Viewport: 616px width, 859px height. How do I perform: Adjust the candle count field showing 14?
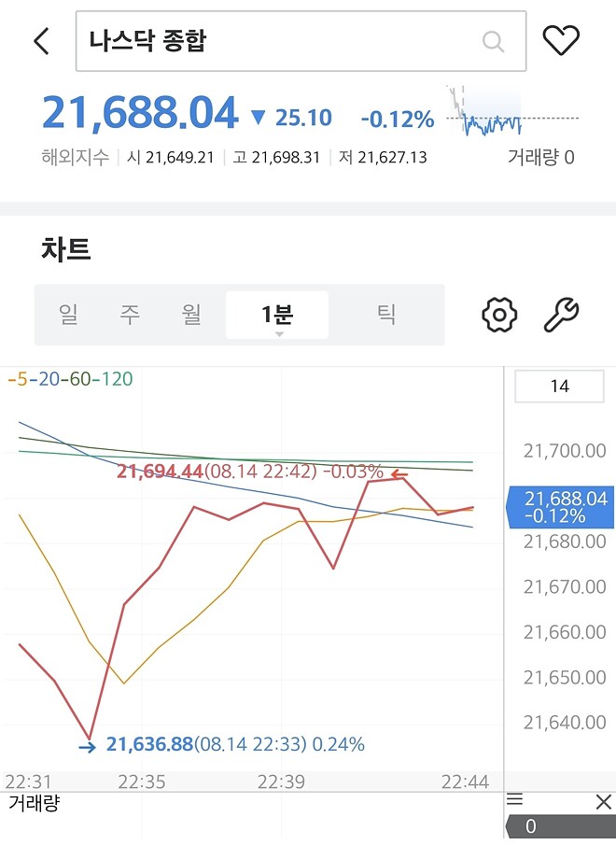558,386
